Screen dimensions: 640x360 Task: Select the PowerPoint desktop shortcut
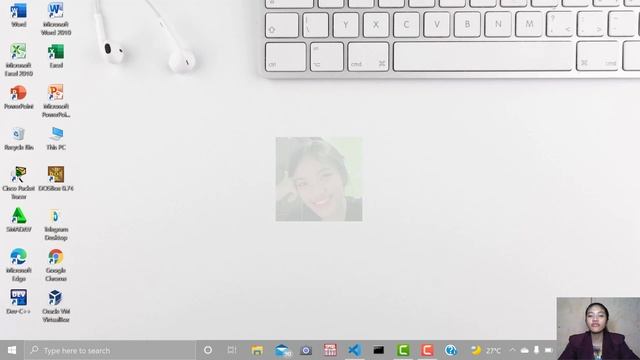(x=18, y=97)
